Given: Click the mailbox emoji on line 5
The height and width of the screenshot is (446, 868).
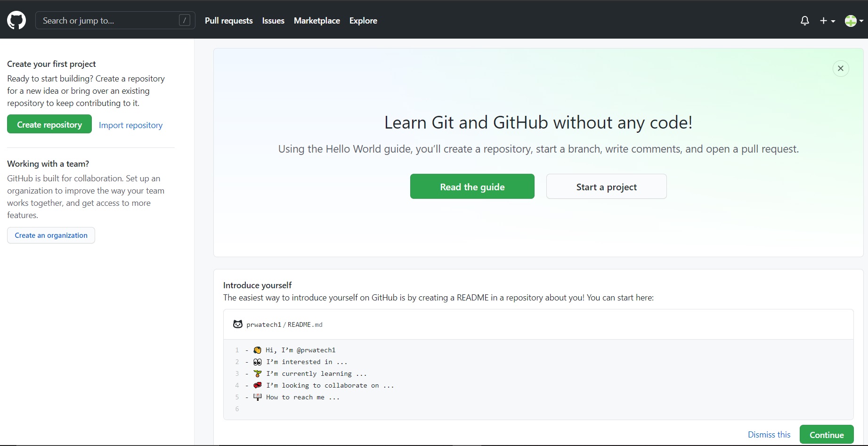Looking at the screenshot, I should pos(257,397).
